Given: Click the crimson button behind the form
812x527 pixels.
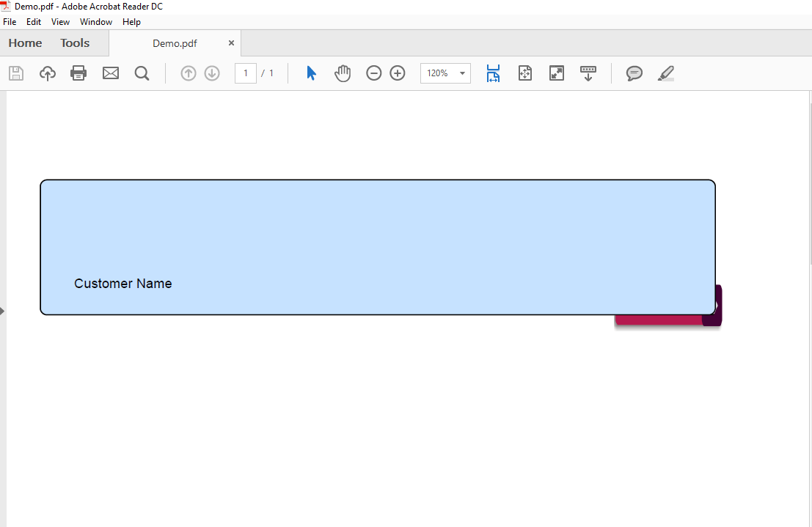Looking at the screenshot, I should (x=658, y=320).
